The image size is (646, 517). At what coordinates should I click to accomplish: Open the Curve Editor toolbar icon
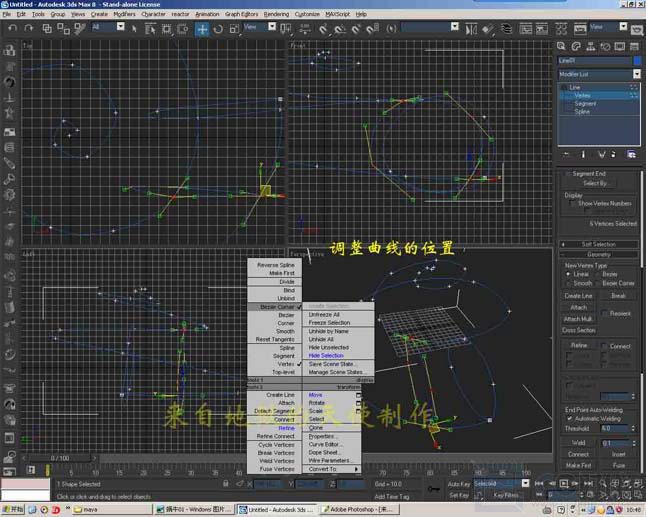pos(525,29)
